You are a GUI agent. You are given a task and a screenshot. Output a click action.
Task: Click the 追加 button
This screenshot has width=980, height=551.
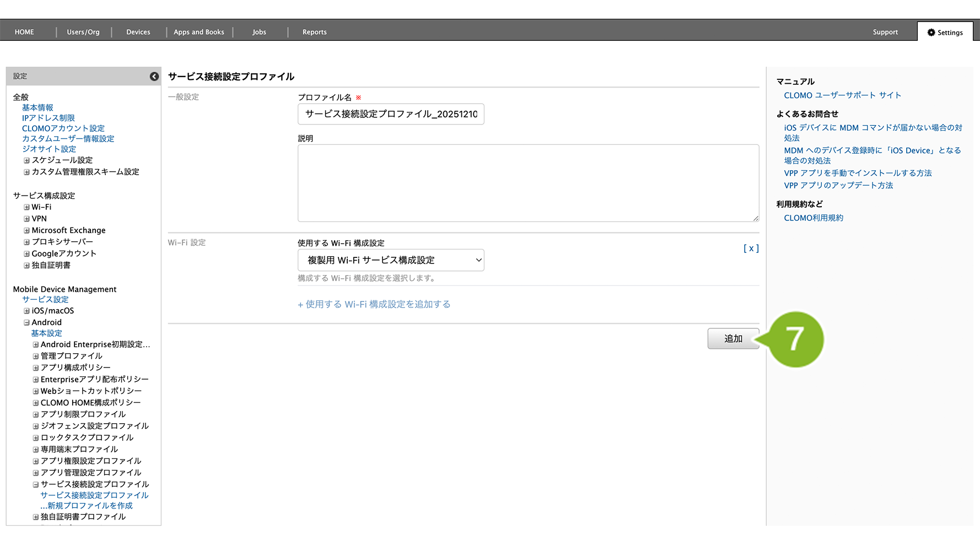point(733,339)
